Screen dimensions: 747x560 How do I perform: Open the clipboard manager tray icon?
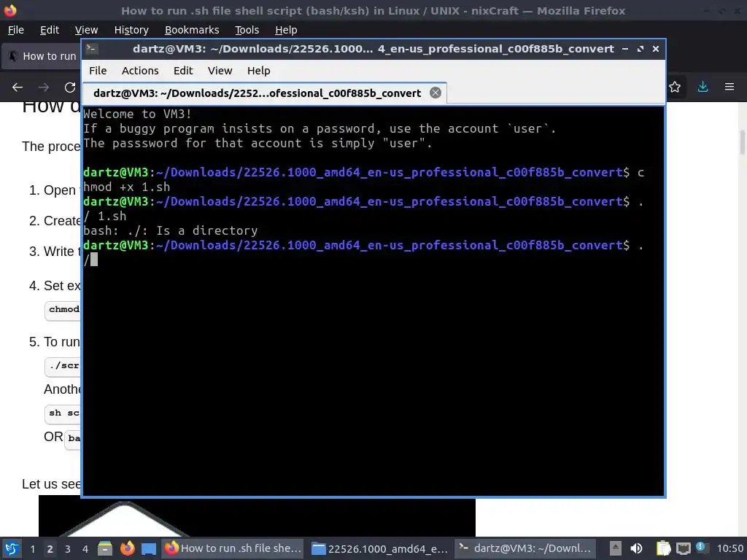664,548
